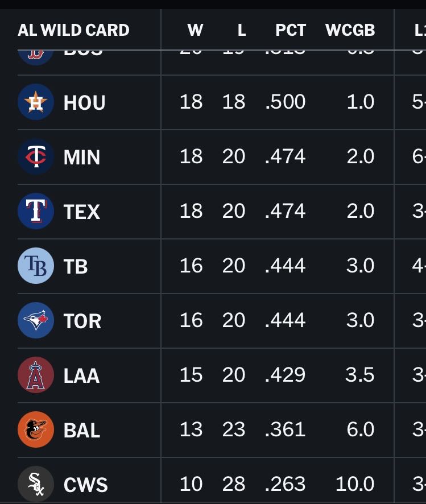The height and width of the screenshot is (504, 426).
Task: Open MIN team name link
Action: pyautogui.click(x=81, y=158)
